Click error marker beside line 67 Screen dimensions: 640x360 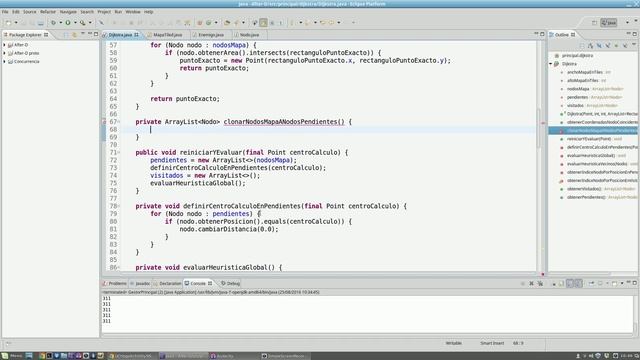tap(104, 122)
